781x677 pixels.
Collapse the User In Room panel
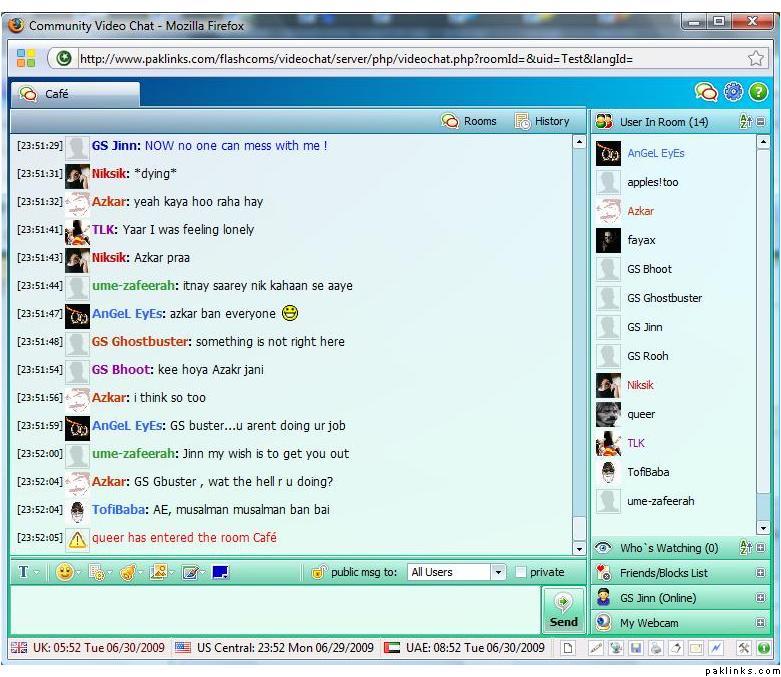(x=761, y=122)
